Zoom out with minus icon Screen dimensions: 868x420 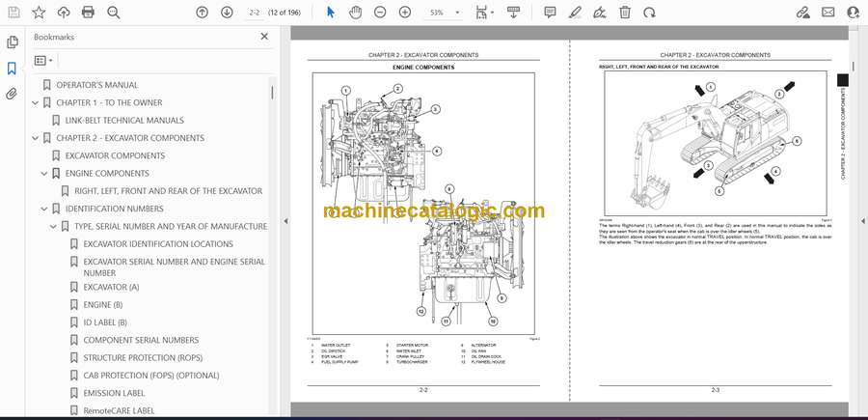click(x=380, y=13)
